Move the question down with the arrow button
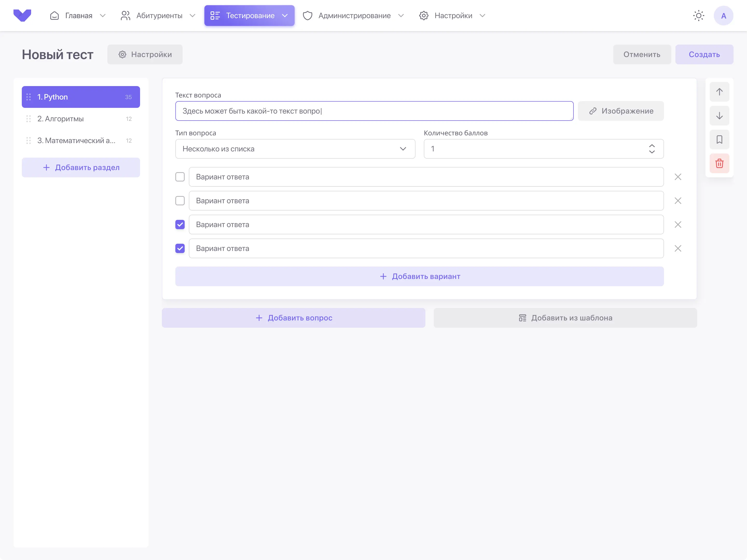The image size is (747, 560). pyautogui.click(x=719, y=116)
